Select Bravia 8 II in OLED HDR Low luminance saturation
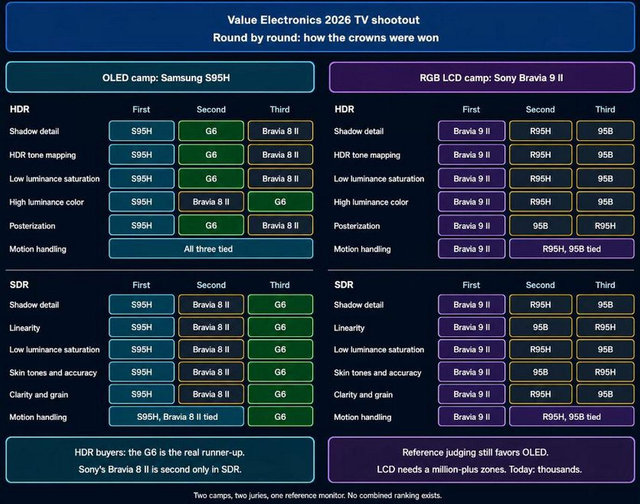Image resolution: width=640 pixels, height=504 pixels. [280, 178]
